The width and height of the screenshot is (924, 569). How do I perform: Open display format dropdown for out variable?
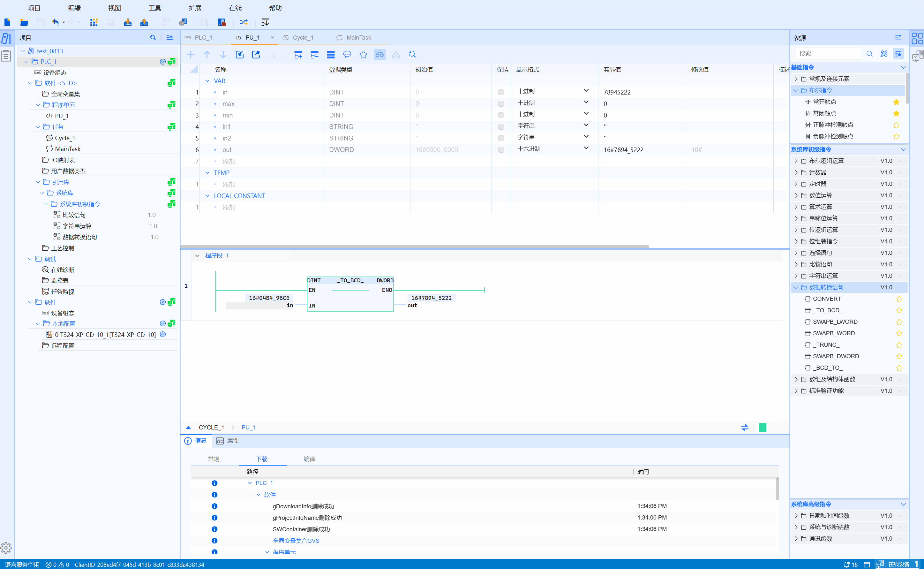pyautogui.click(x=586, y=148)
